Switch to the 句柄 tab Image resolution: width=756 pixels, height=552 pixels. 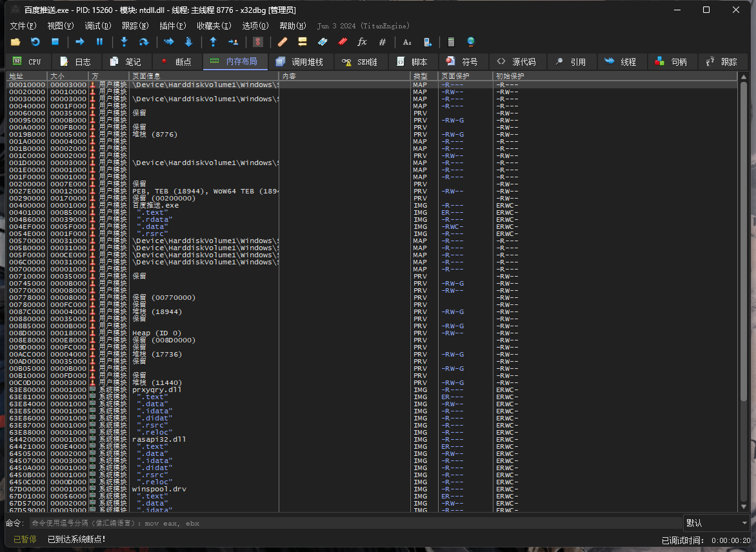(672, 62)
